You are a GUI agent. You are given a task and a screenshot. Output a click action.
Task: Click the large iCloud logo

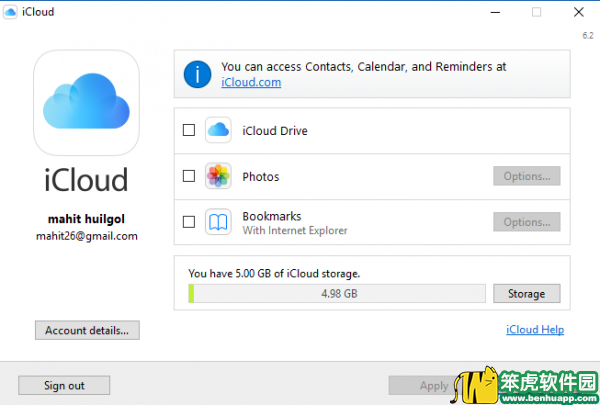(86, 103)
